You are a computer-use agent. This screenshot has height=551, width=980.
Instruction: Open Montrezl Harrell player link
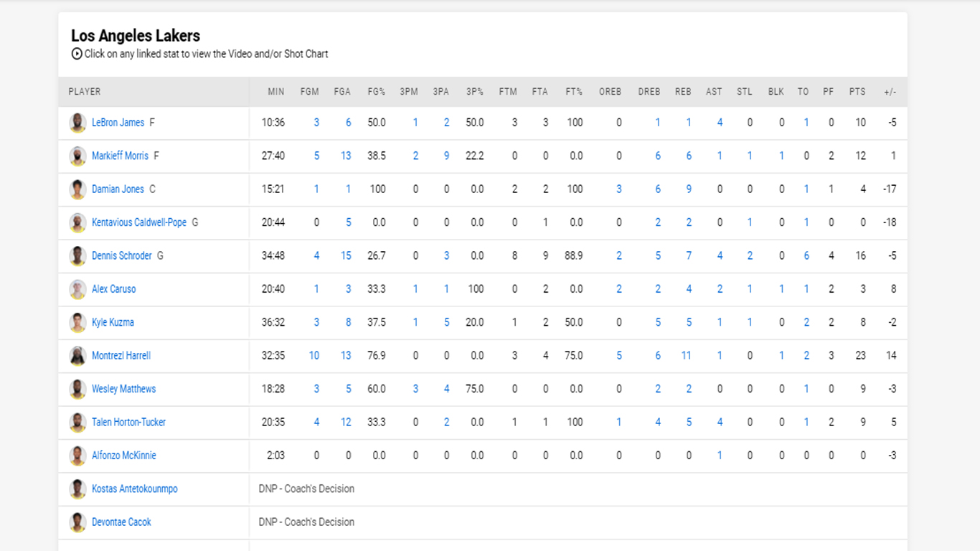(121, 356)
